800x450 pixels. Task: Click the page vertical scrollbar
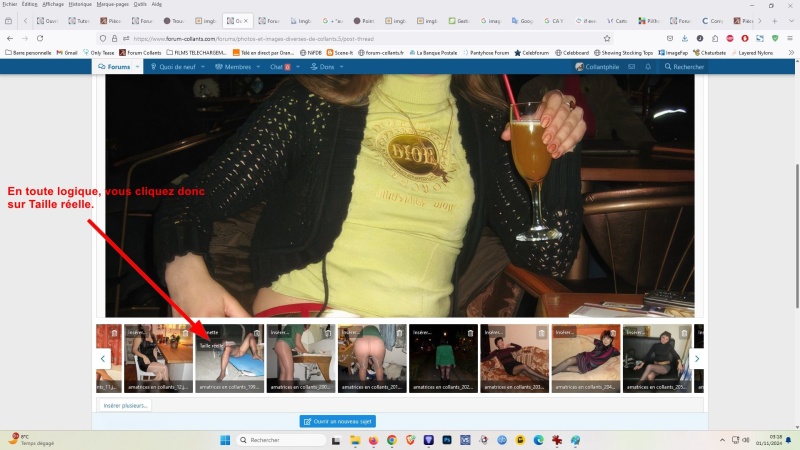click(797, 236)
